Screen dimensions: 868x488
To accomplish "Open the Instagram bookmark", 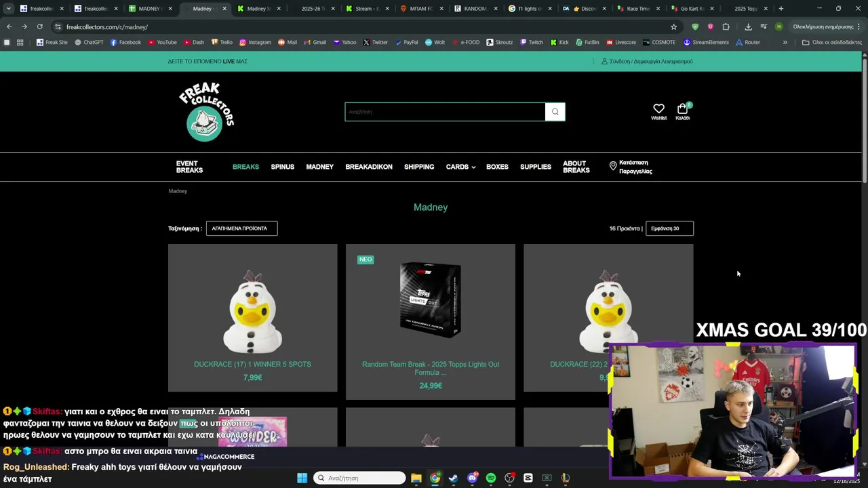I will 255,42.
